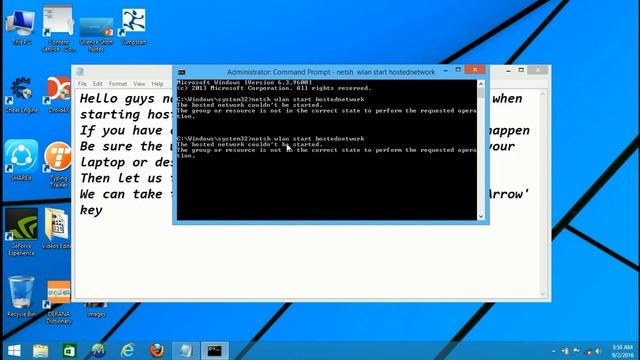Minimize the Command Prompt window
The height and width of the screenshot is (360, 640).
(x=446, y=70)
